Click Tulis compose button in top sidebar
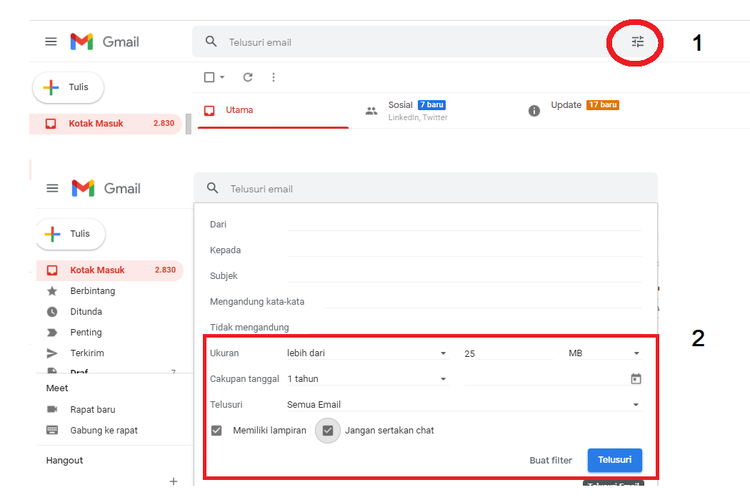This screenshot has width=750, height=500. pyautogui.click(x=68, y=87)
